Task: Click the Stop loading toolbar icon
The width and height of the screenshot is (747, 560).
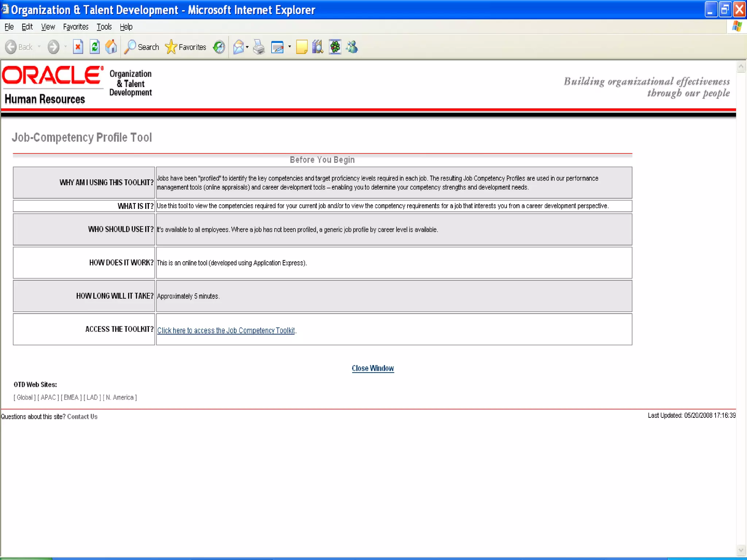Action: [78, 47]
